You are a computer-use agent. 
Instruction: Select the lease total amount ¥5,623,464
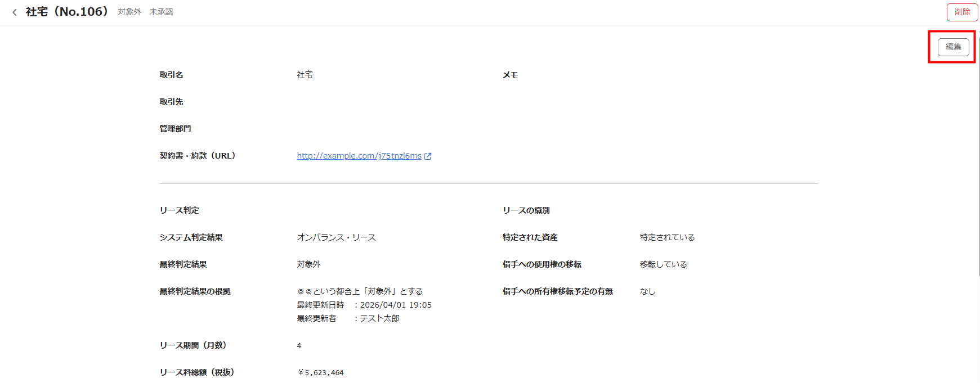click(320, 372)
